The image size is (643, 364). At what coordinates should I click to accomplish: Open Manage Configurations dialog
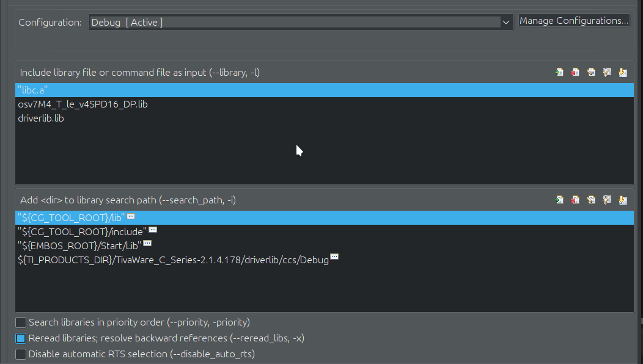[x=574, y=21]
